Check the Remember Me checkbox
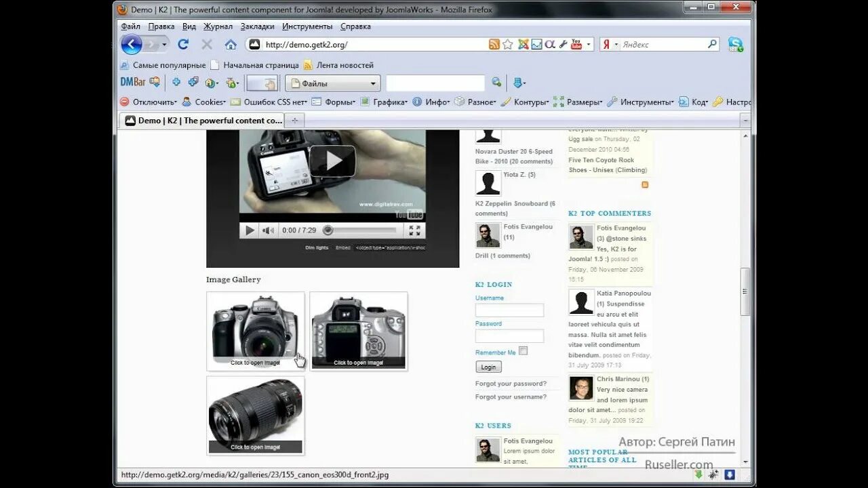Image resolution: width=868 pixels, height=488 pixels. (x=523, y=351)
